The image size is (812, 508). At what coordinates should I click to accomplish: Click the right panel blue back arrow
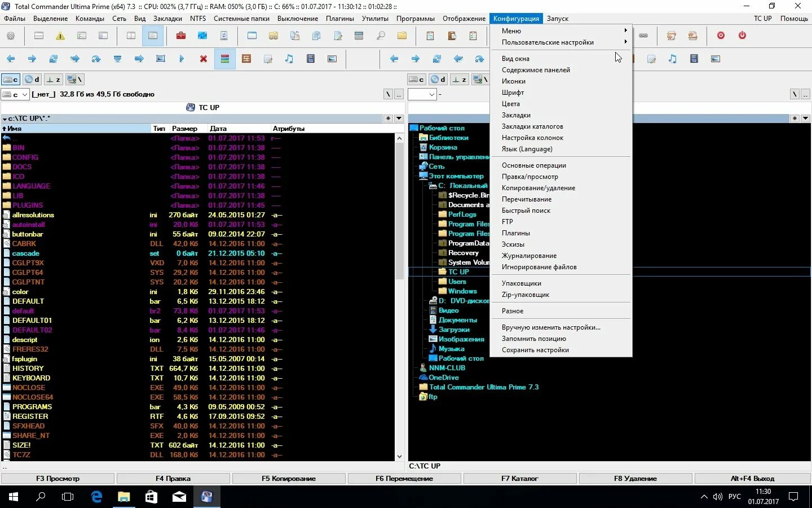pyautogui.click(x=394, y=59)
